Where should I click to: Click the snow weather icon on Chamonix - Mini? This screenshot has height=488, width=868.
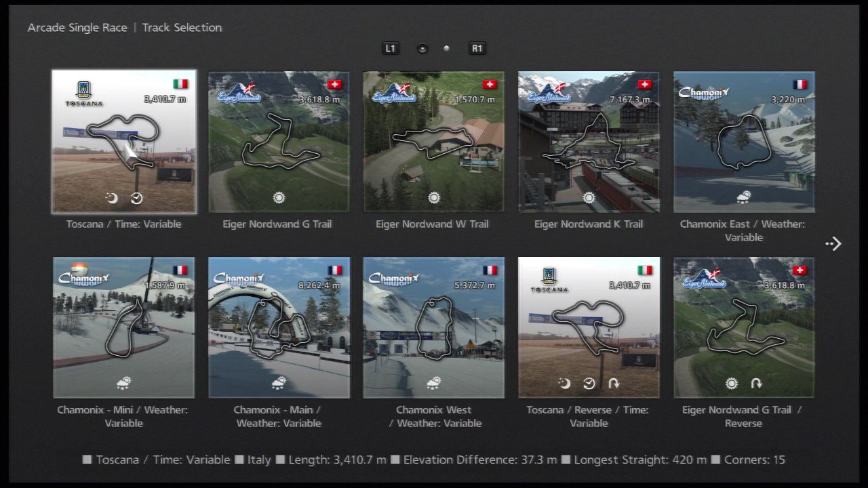(124, 384)
